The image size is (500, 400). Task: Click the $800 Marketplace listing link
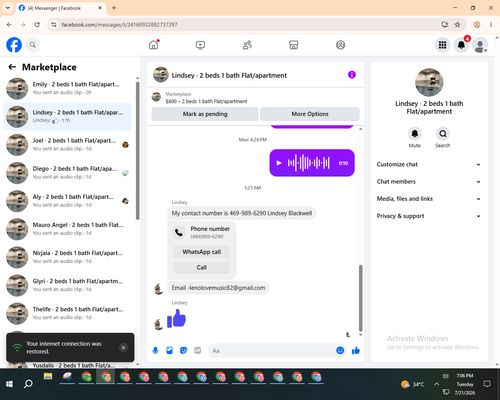[x=206, y=101]
